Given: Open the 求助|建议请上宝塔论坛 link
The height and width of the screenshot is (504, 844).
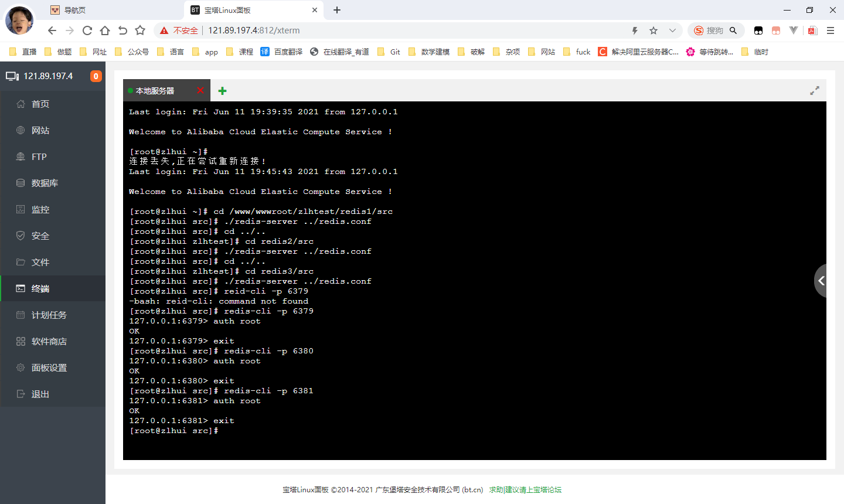Looking at the screenshot, I should [525, 490].
